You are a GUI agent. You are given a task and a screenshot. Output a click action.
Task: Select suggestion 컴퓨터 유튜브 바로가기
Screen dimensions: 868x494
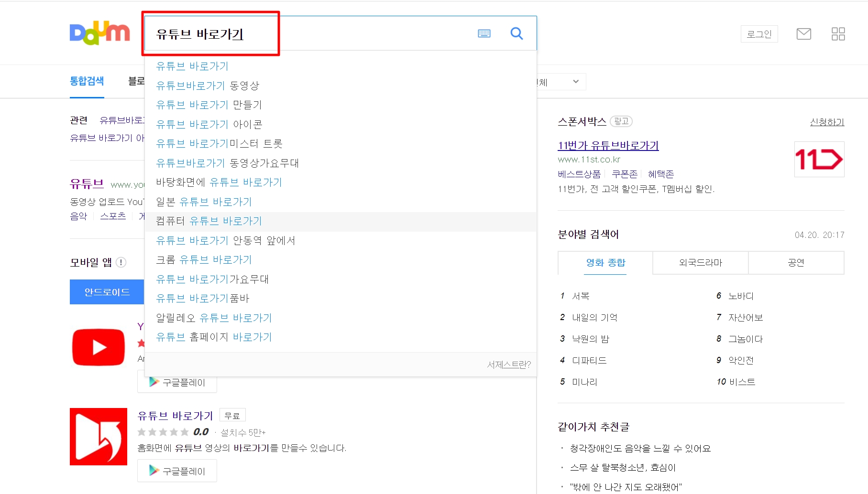[x=341, y=222]
